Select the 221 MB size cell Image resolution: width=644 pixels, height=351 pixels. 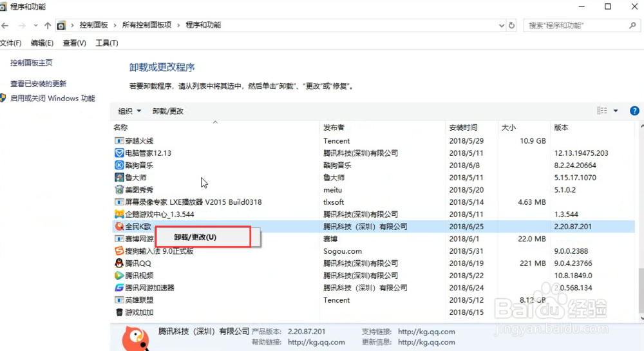(x=533, y=263)
